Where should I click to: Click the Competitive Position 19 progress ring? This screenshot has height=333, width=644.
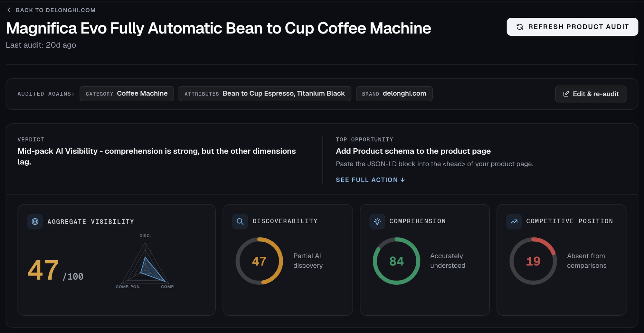pyautogui.click(x=533, y=261)
